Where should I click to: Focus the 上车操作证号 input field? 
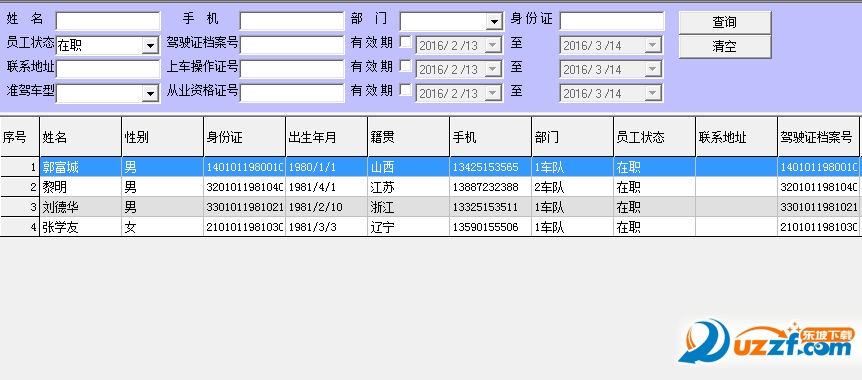292,69
